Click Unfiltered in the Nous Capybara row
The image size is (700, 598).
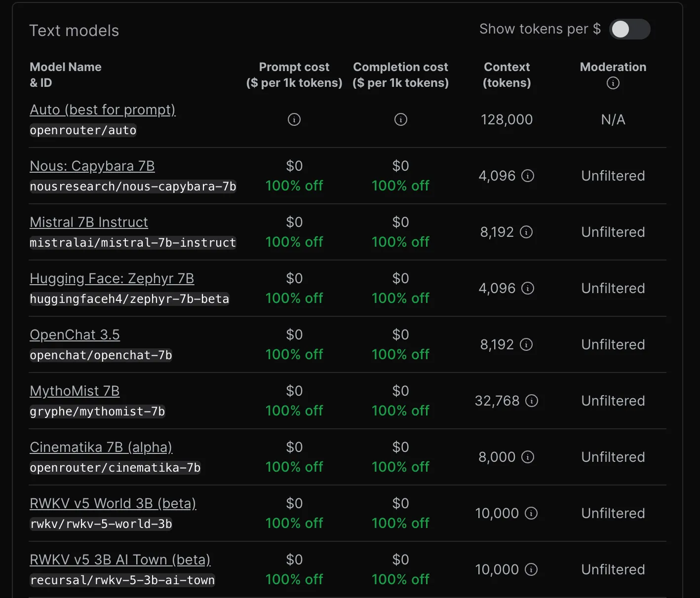[x=613, y=176]
